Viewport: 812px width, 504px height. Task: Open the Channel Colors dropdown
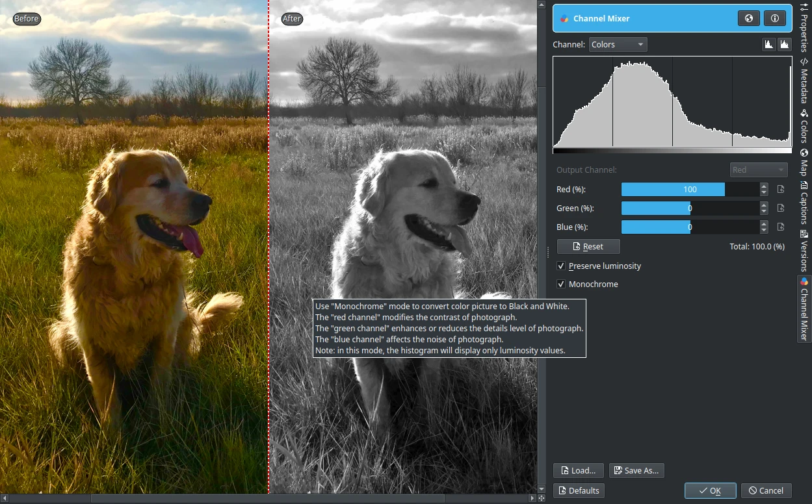[618, 44]
